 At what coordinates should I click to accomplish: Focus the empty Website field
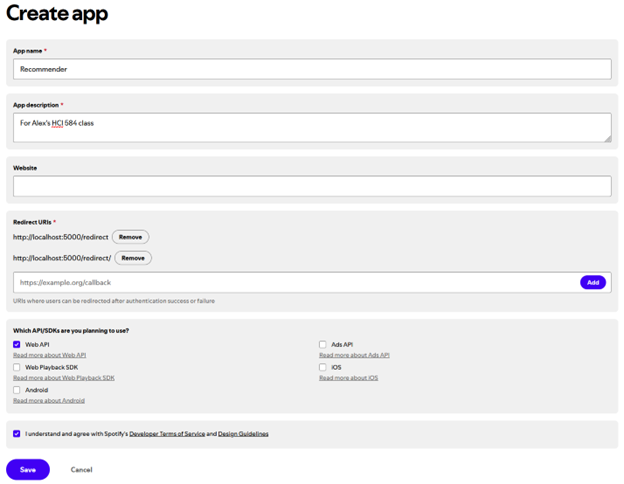coord(312,186)
